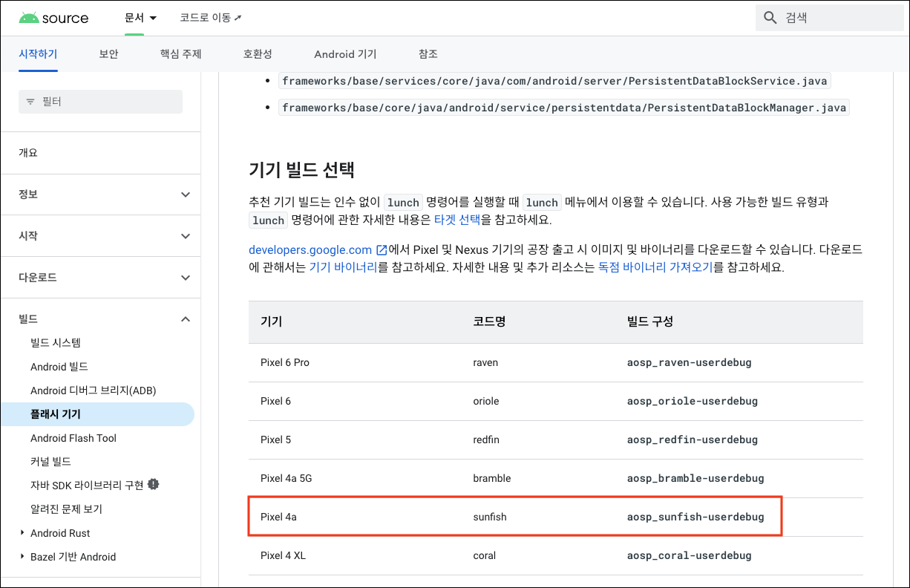Open the Android 기기 tab

click(345, 54)
